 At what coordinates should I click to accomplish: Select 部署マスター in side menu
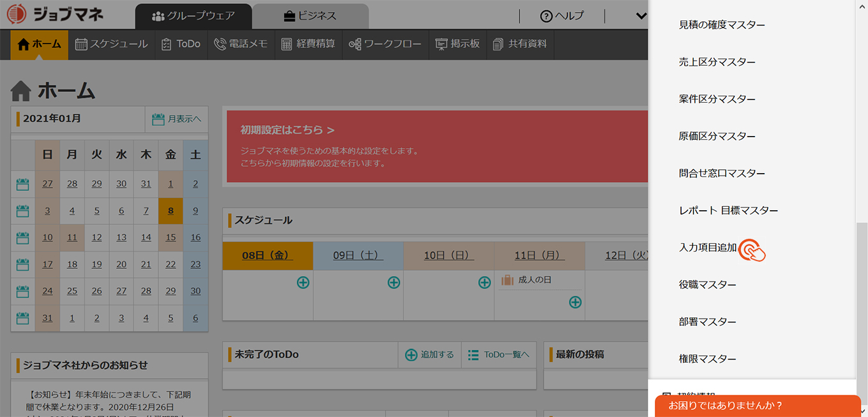tap(707, 321)
